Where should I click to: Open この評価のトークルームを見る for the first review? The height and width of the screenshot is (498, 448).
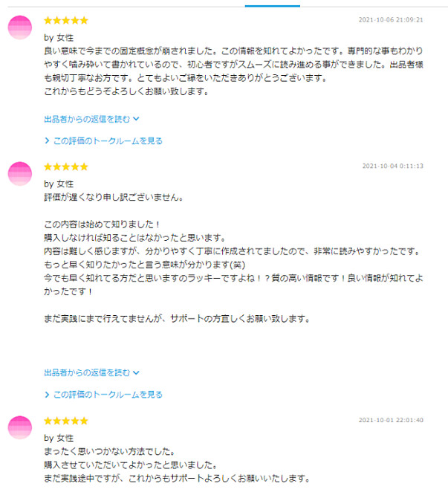pyautogui.click(x=108, y=140)
